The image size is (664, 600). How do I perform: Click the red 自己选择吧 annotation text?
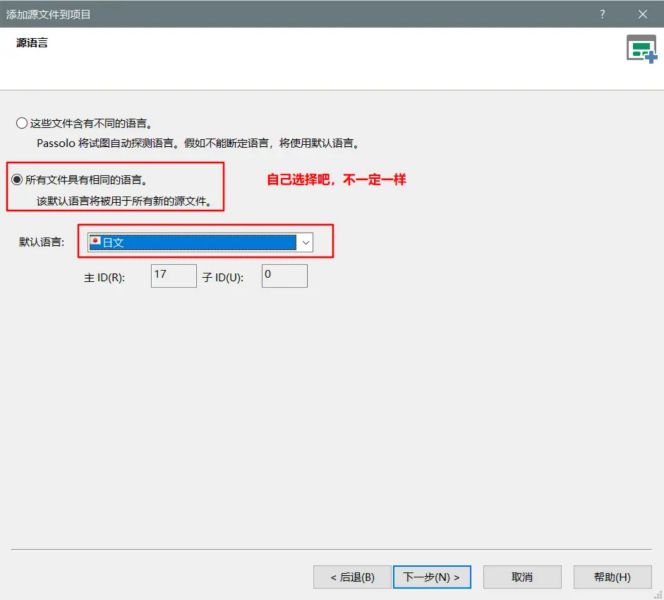pyautogui.click(x=336, y=180)
